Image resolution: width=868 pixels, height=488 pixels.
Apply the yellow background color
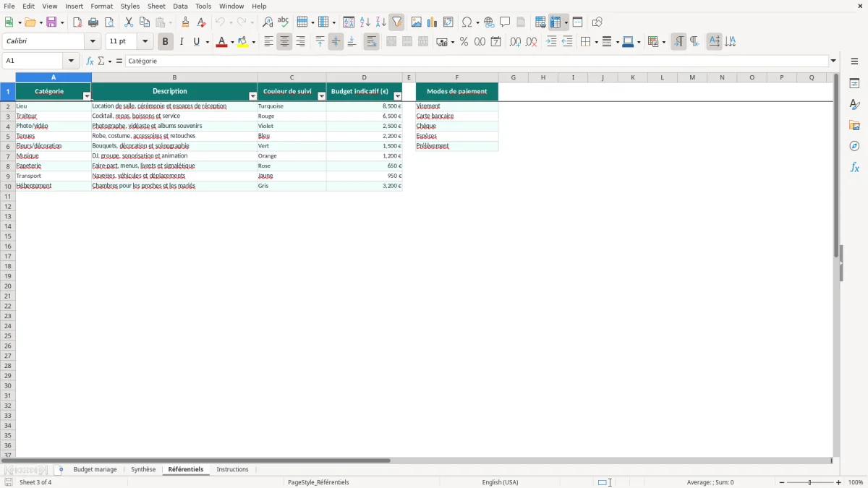[242, 42]
